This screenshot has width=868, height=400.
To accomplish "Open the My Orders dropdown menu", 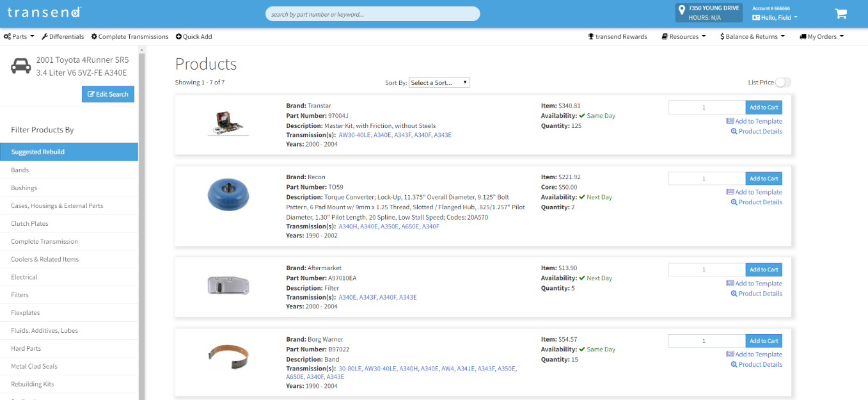I will coord(821,37).
